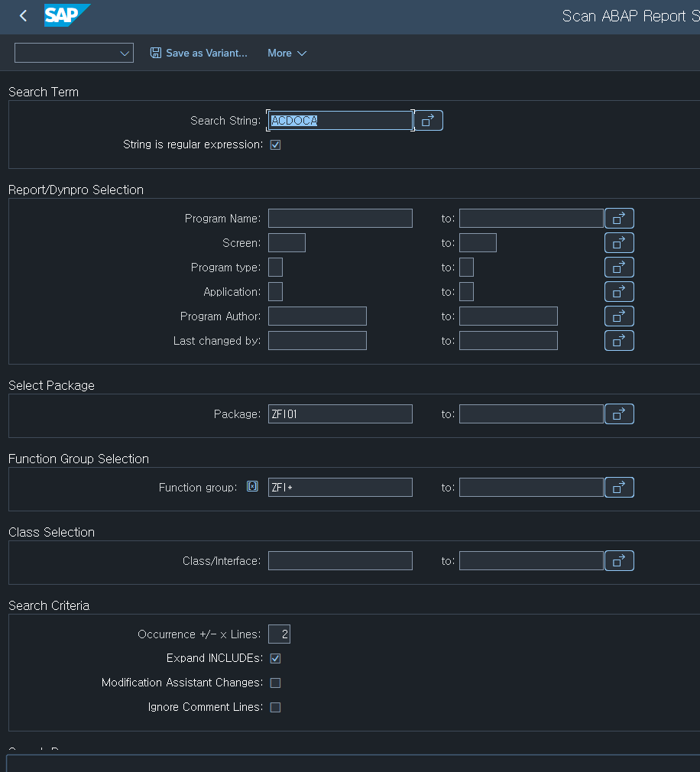Open multiple selection for Program Author
The width and height of the screenshot is (700, 772).
point(619,316)
